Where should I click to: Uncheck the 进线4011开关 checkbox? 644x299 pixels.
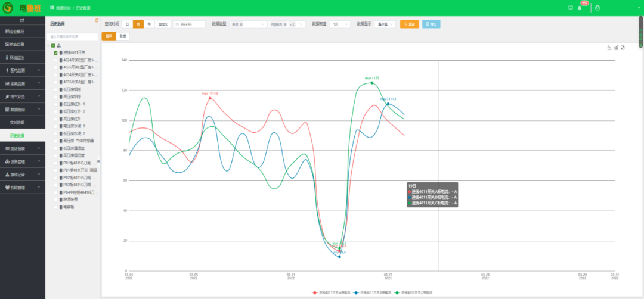pos(55,53)
